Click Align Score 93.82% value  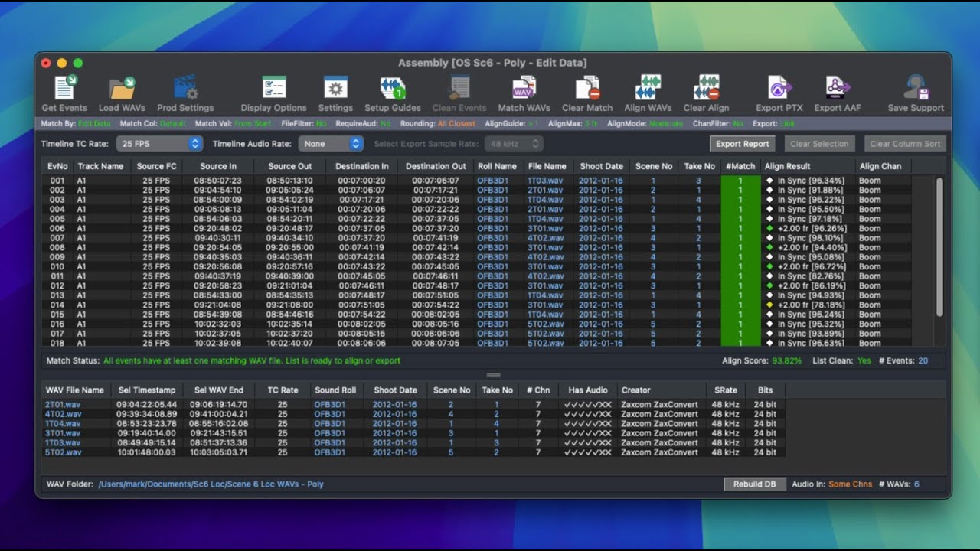pyautogui.click(x=786, y=360)
